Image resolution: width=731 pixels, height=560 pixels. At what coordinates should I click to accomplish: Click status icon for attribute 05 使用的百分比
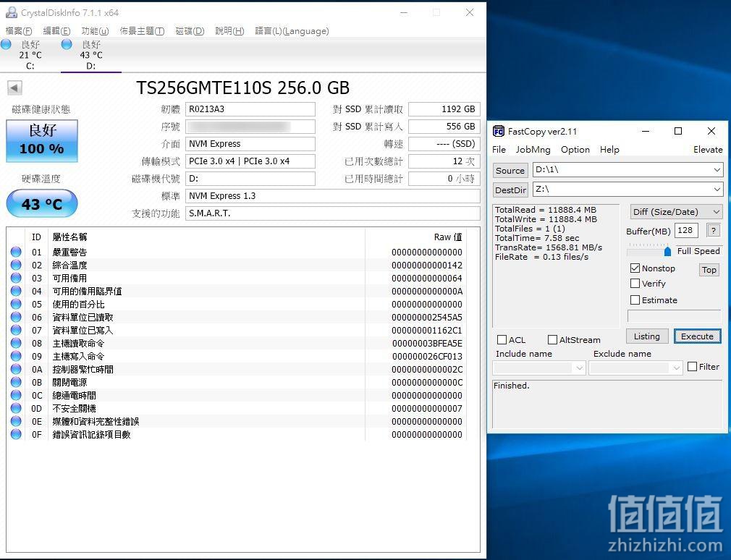tap(16, 304)
